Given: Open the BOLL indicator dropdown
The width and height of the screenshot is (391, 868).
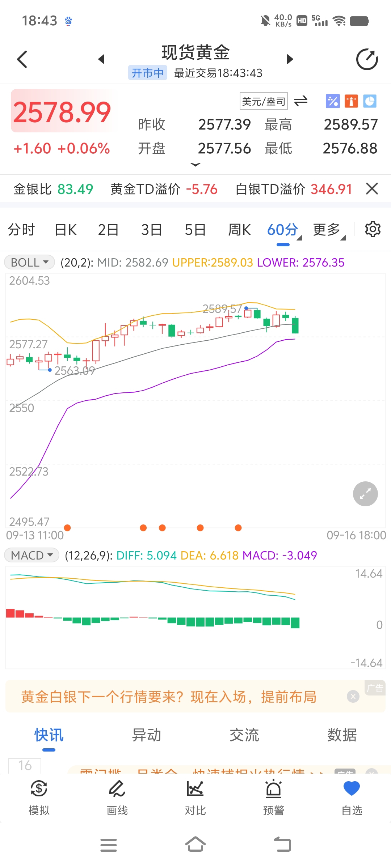Looking at the screenshot, I should 29,262.
